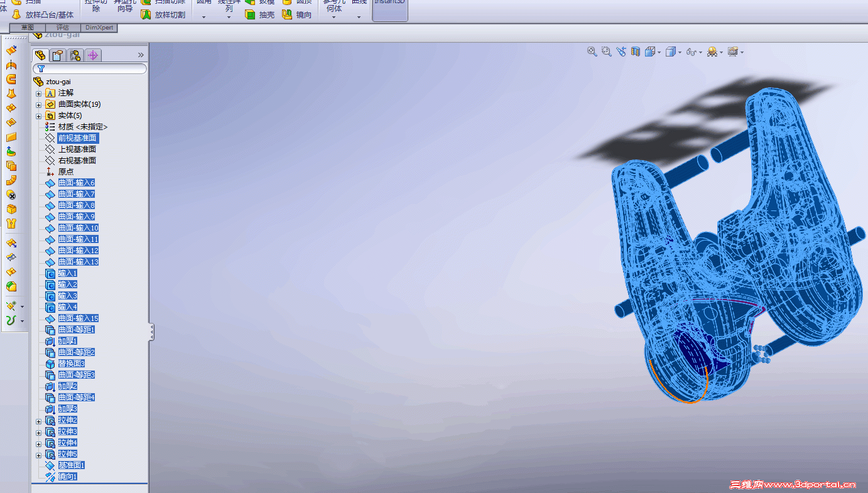868x493 pixels.
Task: Click the 镜向 mirror button
Action: 296,14
